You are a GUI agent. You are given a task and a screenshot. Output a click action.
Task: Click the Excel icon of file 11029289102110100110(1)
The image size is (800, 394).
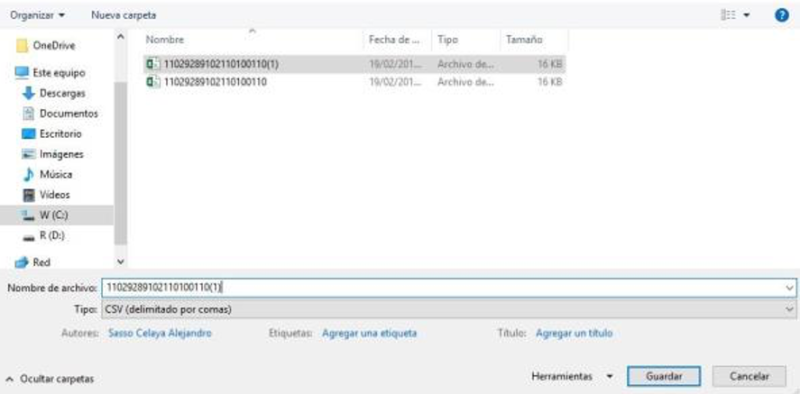click(153, 64)
